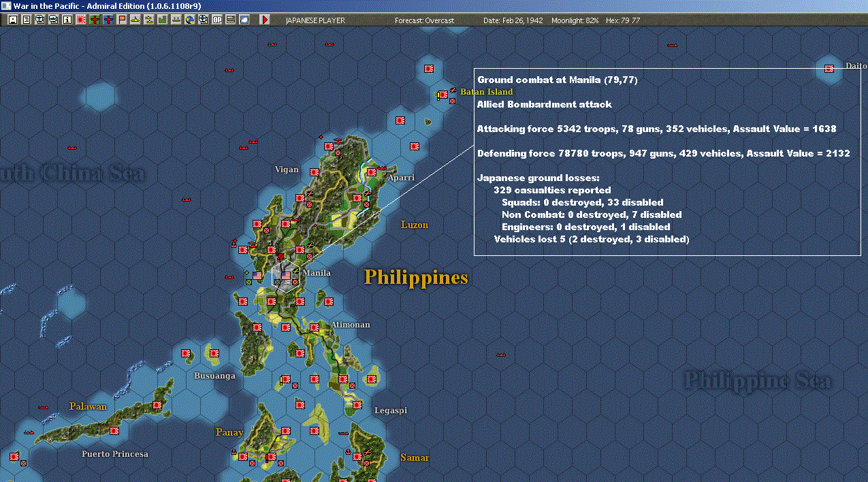
Task: Select Japanese flag base on Palawan island
Action: (157, 404)
